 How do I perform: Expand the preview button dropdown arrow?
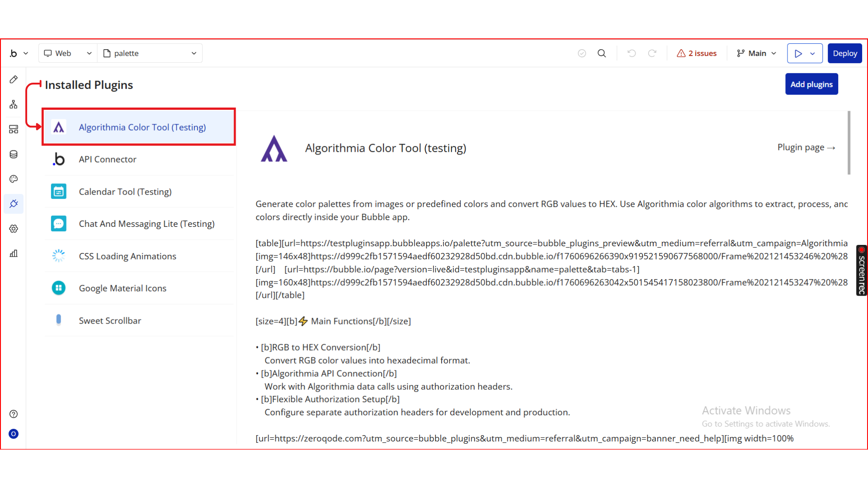coord(813,53)
